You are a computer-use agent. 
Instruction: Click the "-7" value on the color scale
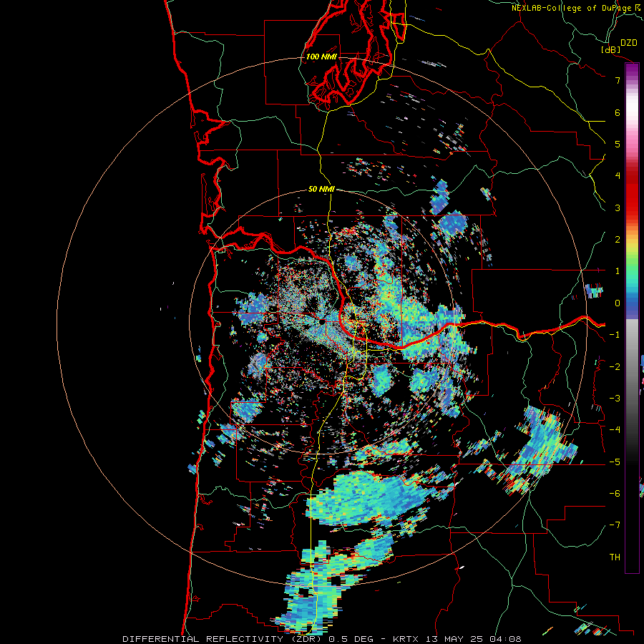[615, 525]
